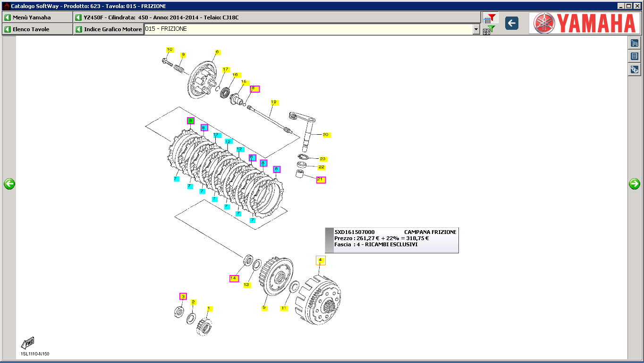Screen dimensions: 644x363
Task: Select part label 17 in the diagram
Action: (x=226, y=69)
